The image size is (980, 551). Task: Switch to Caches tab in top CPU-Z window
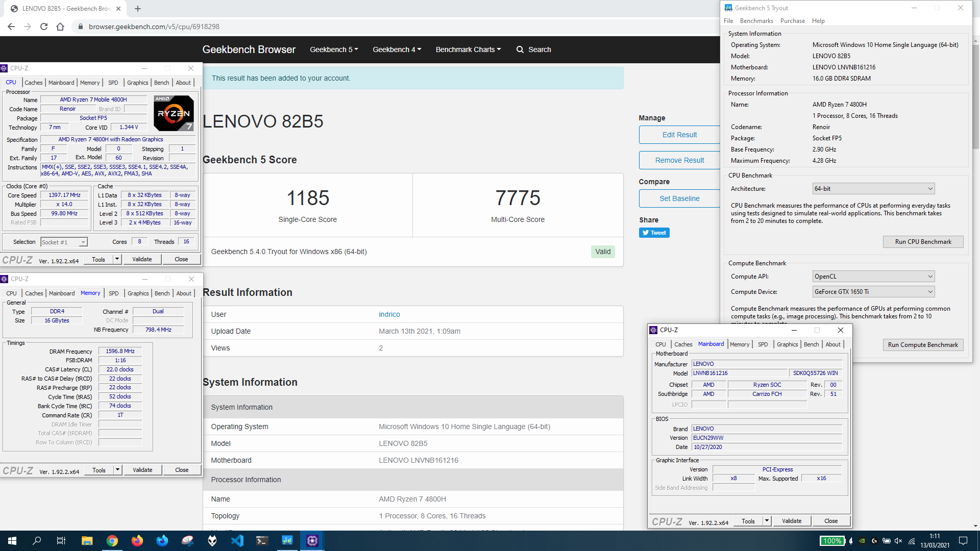click(x=34, y=83)
